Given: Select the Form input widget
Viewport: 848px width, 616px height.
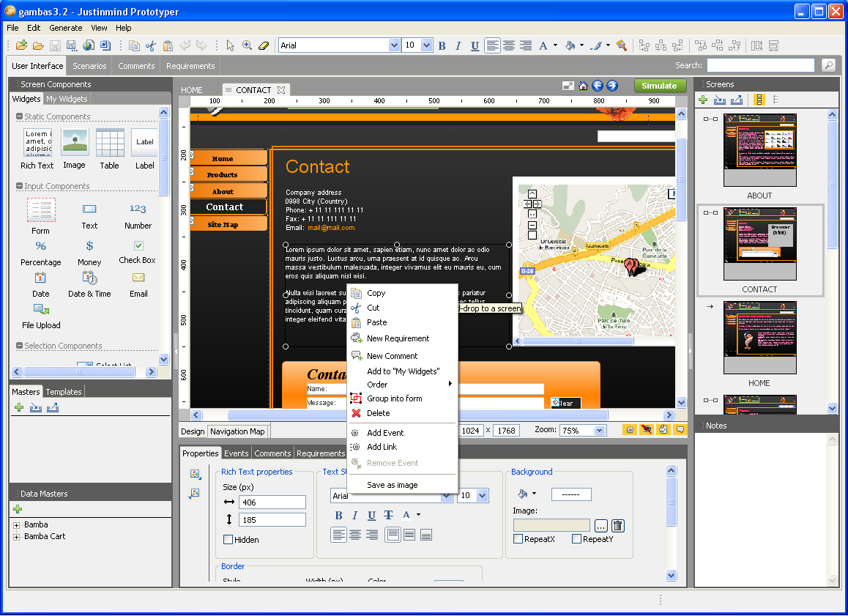Looking at the screenshot, I should coord(41,211).
